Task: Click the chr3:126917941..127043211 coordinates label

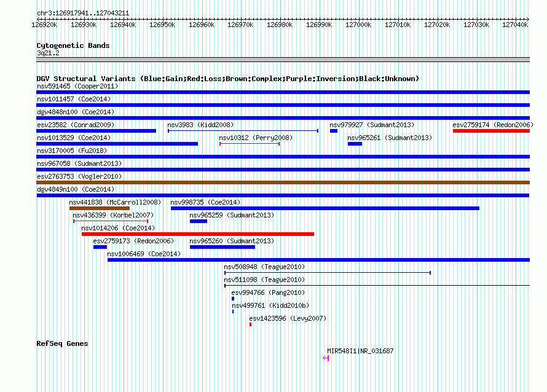Action: (83, 13)
